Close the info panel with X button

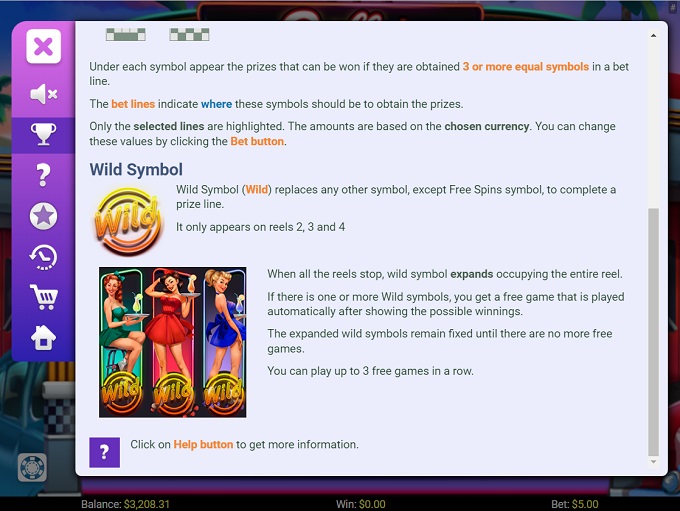coord(43,46)
